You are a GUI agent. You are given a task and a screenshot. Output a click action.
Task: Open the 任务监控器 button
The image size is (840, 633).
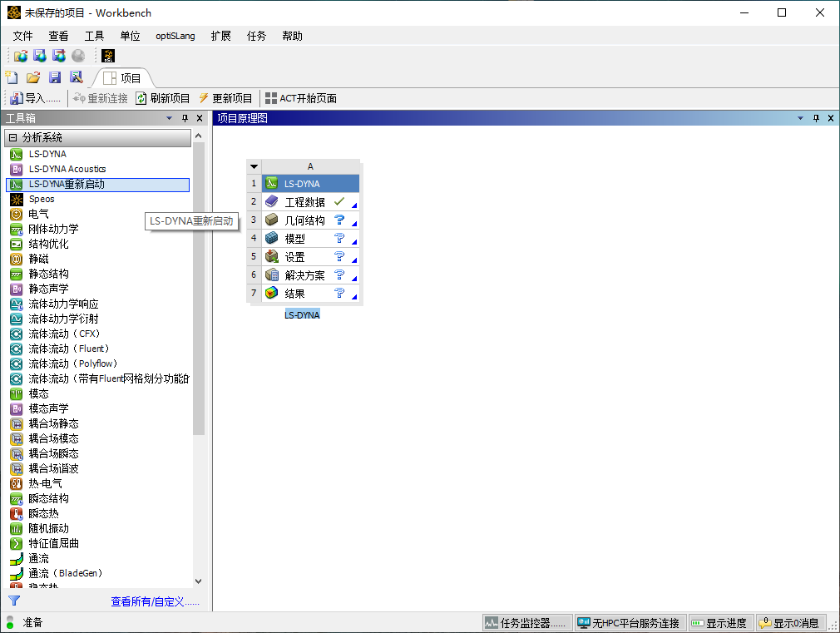coord(526,623)
